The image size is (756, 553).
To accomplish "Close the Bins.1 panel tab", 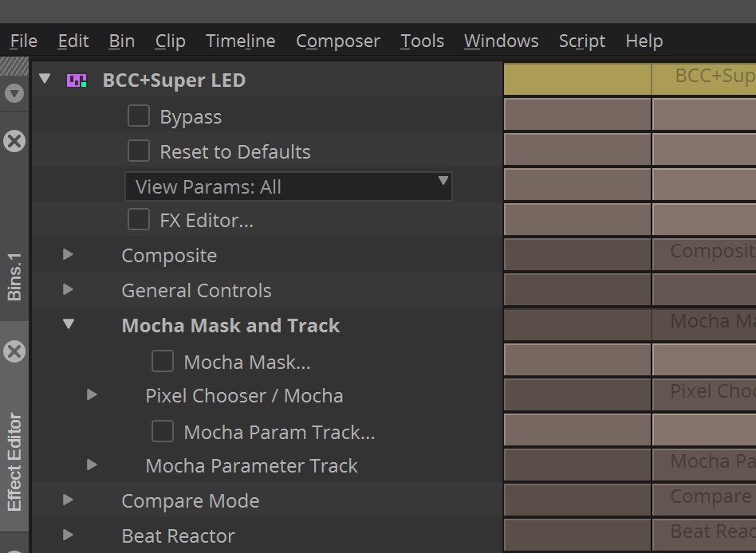I will pyautogui.click(x=14, y=141).
